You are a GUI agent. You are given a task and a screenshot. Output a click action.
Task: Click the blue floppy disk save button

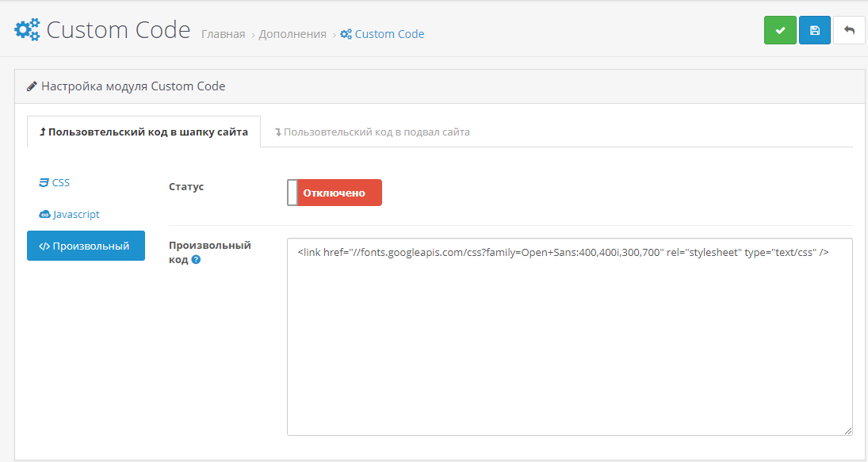[814, 30]
